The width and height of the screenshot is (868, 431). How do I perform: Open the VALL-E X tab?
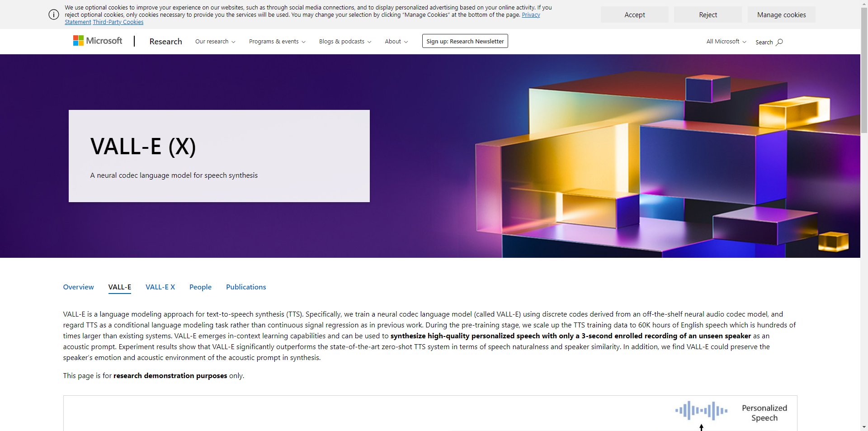click(160, 287)
